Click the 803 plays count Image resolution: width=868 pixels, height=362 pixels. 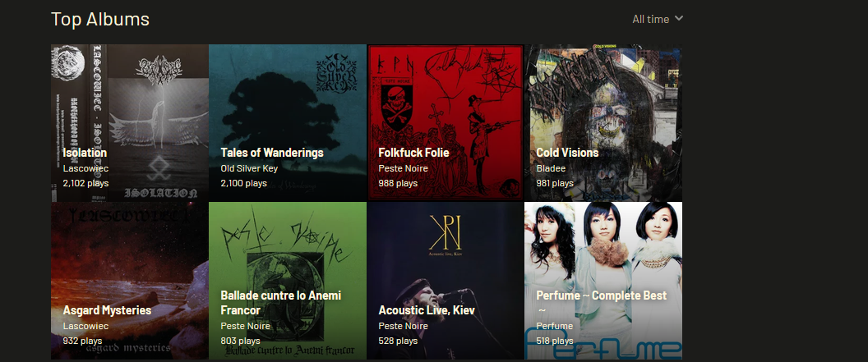click(x=240, y=341)
